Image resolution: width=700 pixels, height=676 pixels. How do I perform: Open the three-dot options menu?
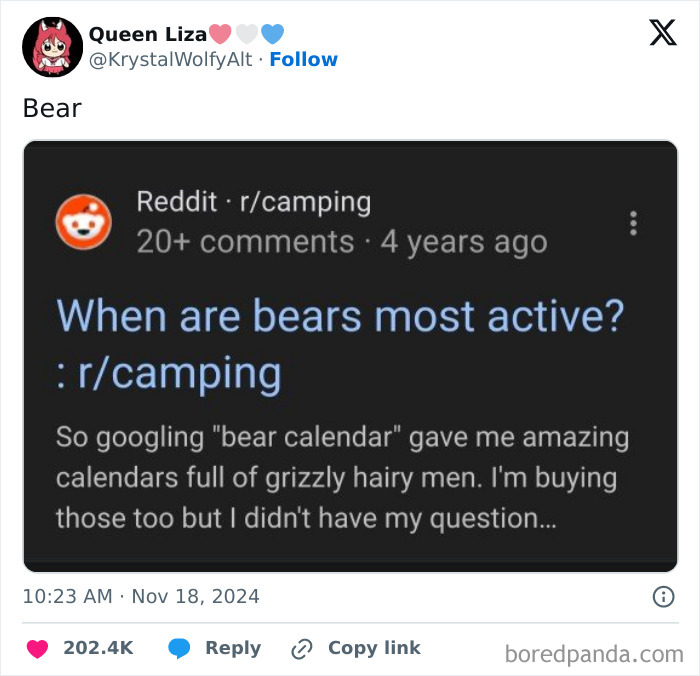tap(633, 223)
